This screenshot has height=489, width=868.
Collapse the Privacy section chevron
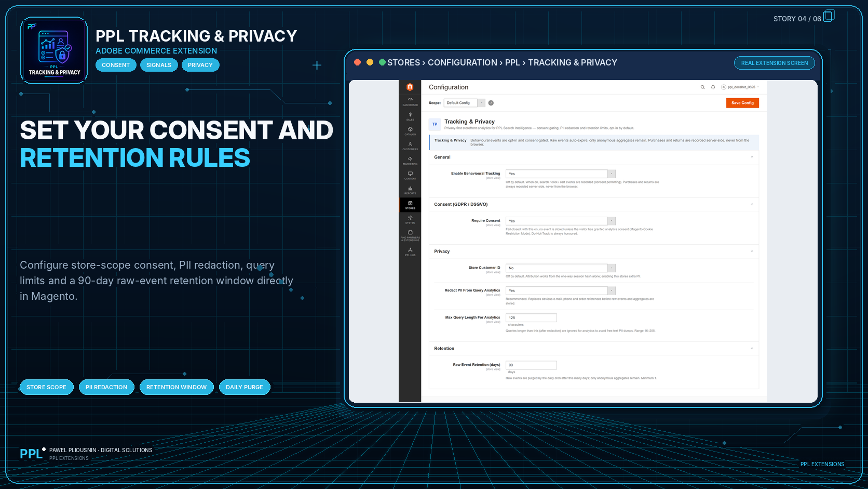pos(752,252)
